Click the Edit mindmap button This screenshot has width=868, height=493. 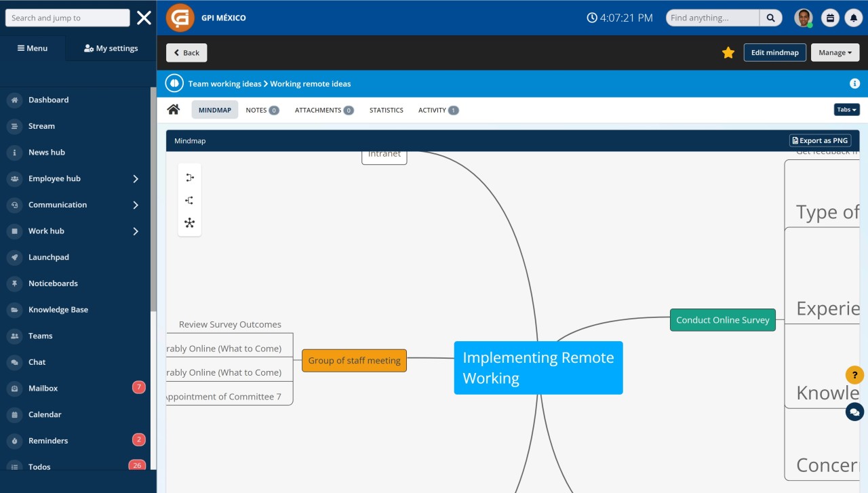tap(774, 52)
